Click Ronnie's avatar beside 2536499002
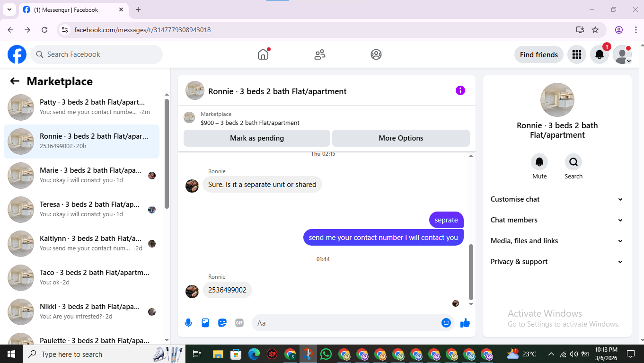The image size is (644, 363). (192, 291)
